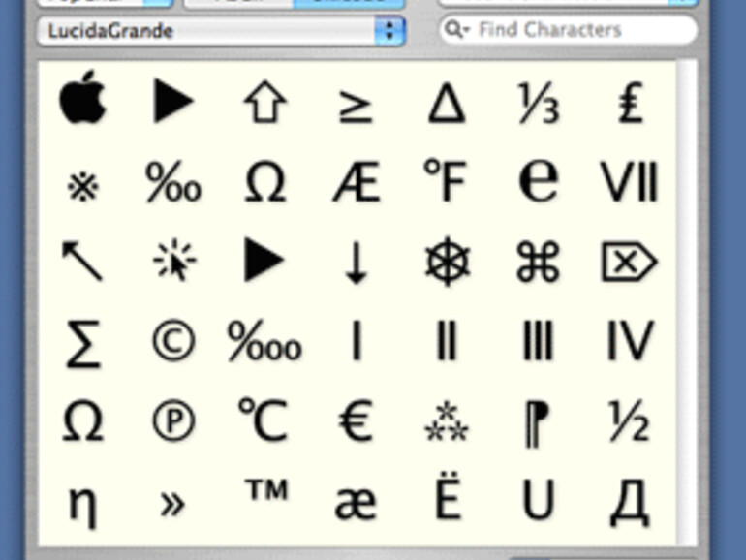Pick the upward outlined shift arrow glyph
Viewport: 746px width, 560px height.
click(x=264, y=102)
